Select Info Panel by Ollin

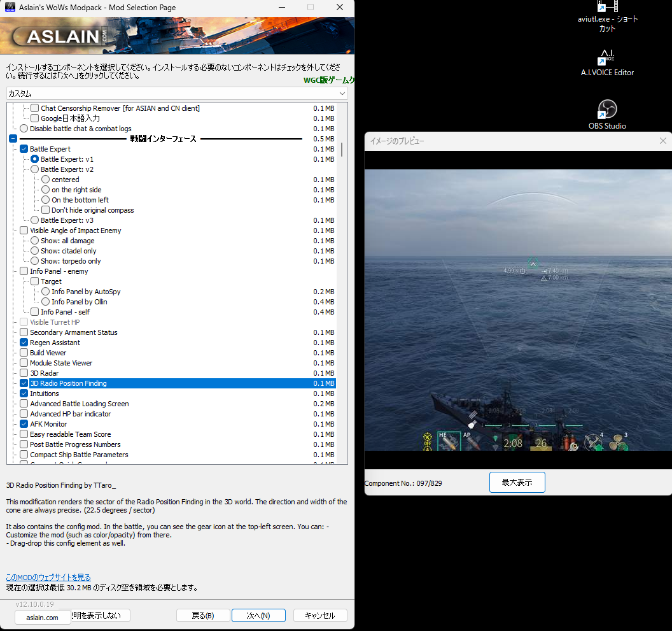pyautogui.click(x=44, y=302)
